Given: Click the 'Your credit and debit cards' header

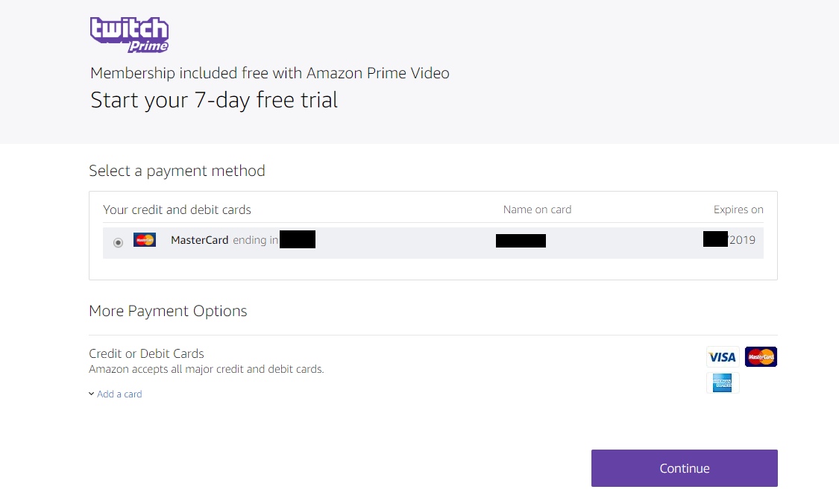Looking at the screenshot, I should click(177, 210).
